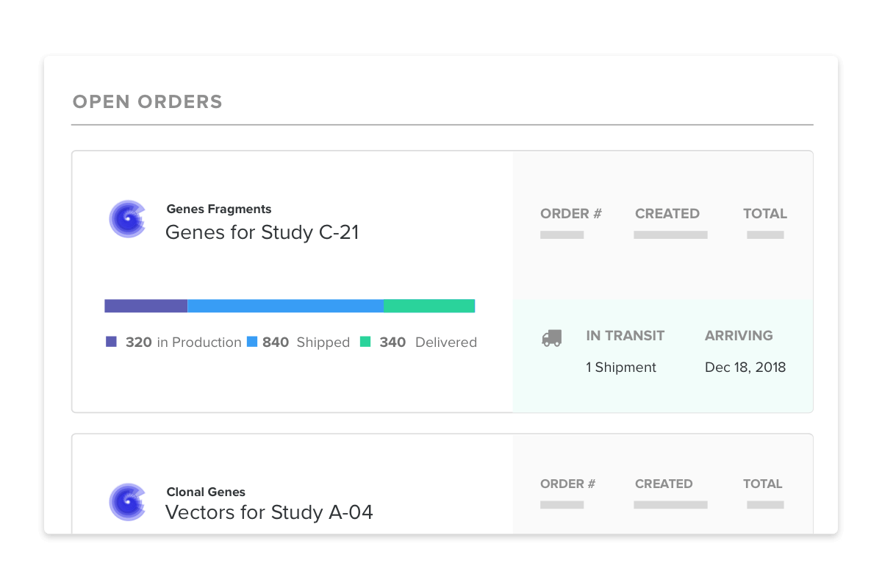
Task: Select the gene icon next to Vectors order
Action: tap(127, 502)
